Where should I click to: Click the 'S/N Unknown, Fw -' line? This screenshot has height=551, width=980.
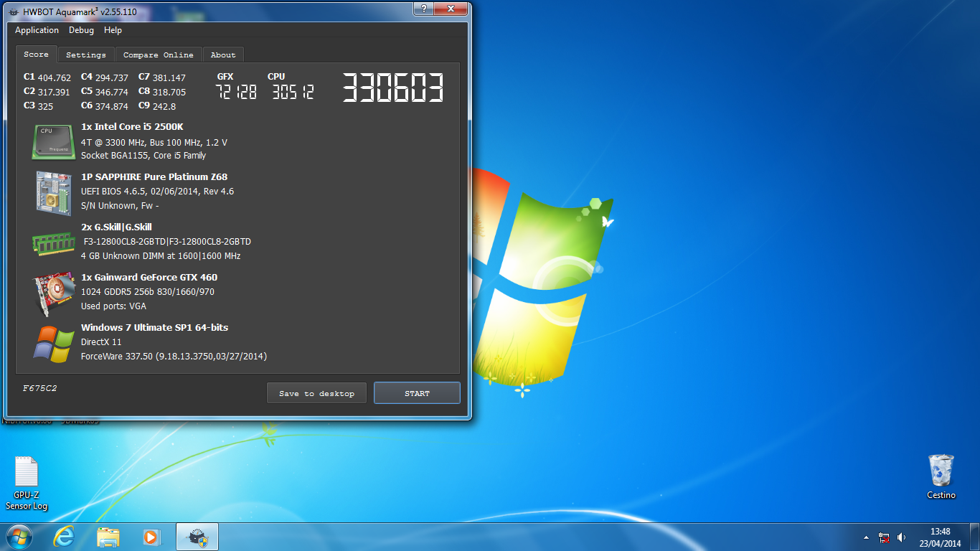[120, 206]
